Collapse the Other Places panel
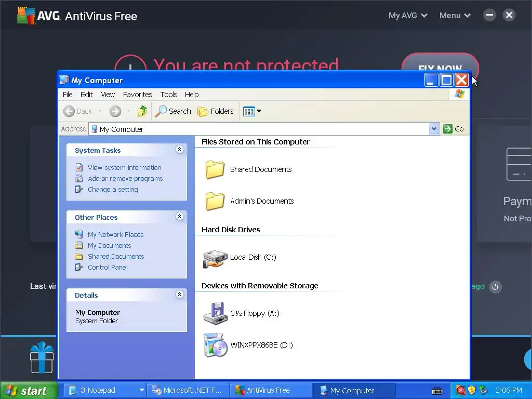The height and width of the screenshot is (399, 532). click(179, 217)
